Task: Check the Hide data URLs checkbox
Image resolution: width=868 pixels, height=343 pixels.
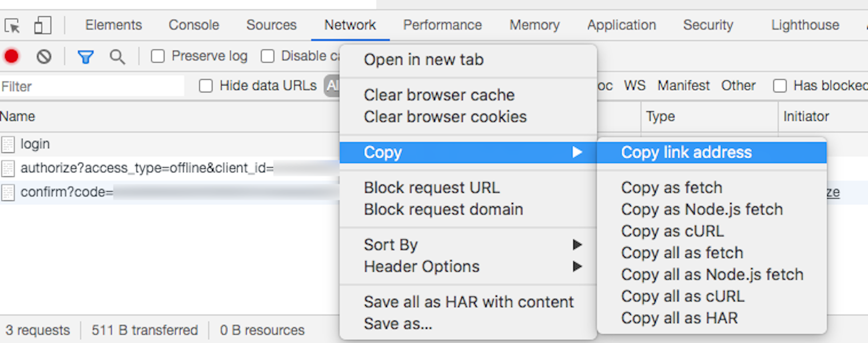Action: 206,86
